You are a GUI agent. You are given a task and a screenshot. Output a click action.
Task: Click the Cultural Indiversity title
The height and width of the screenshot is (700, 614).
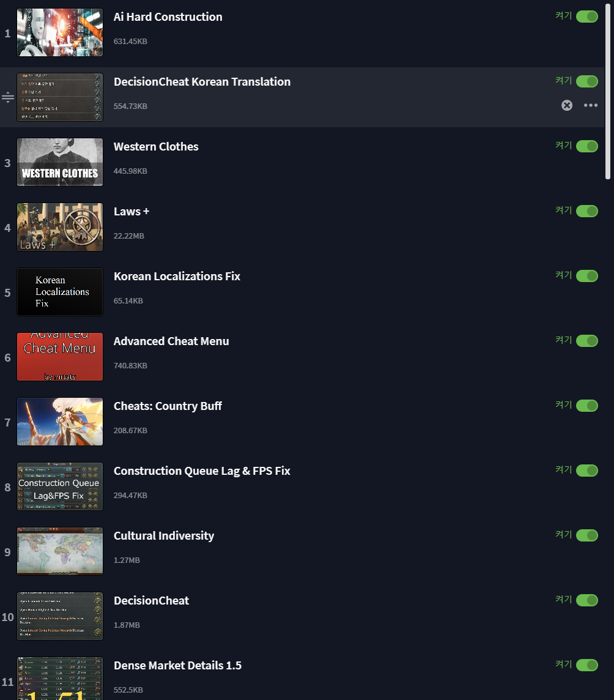tap(164, 536)
